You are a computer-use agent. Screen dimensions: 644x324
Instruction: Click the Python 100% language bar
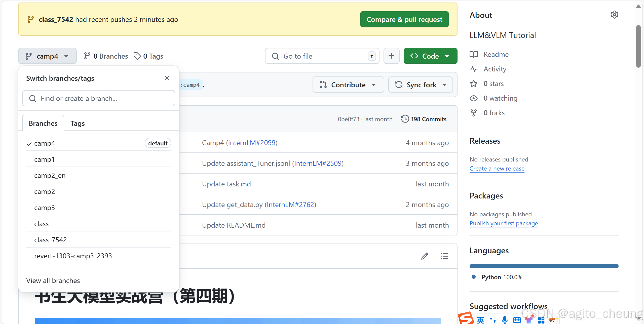(544, 266)
